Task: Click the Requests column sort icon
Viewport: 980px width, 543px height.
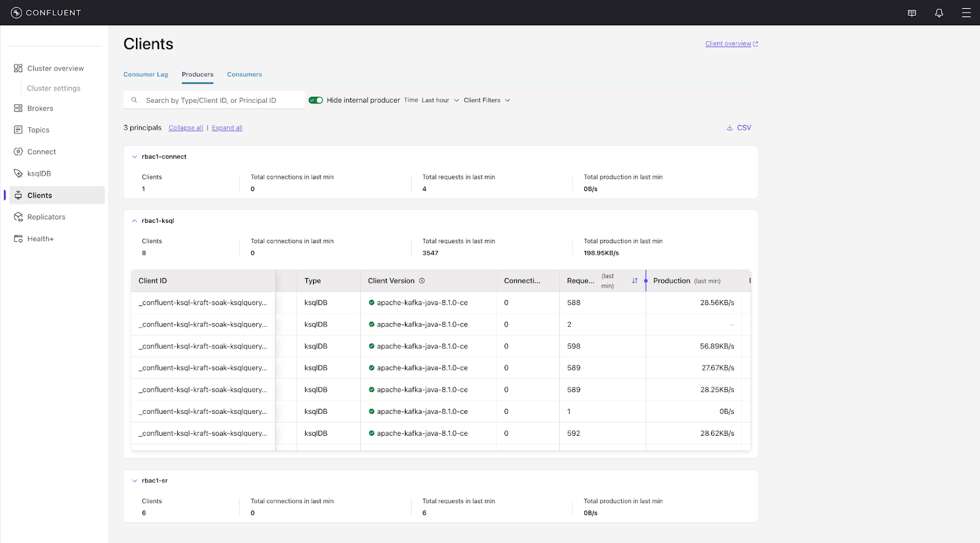Action: point(635,281)
